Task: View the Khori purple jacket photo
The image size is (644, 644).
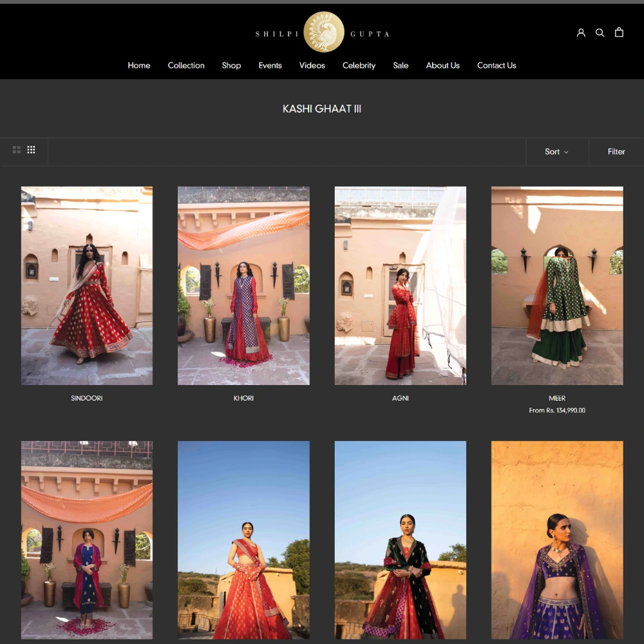Action: click(x=243, y=286)
